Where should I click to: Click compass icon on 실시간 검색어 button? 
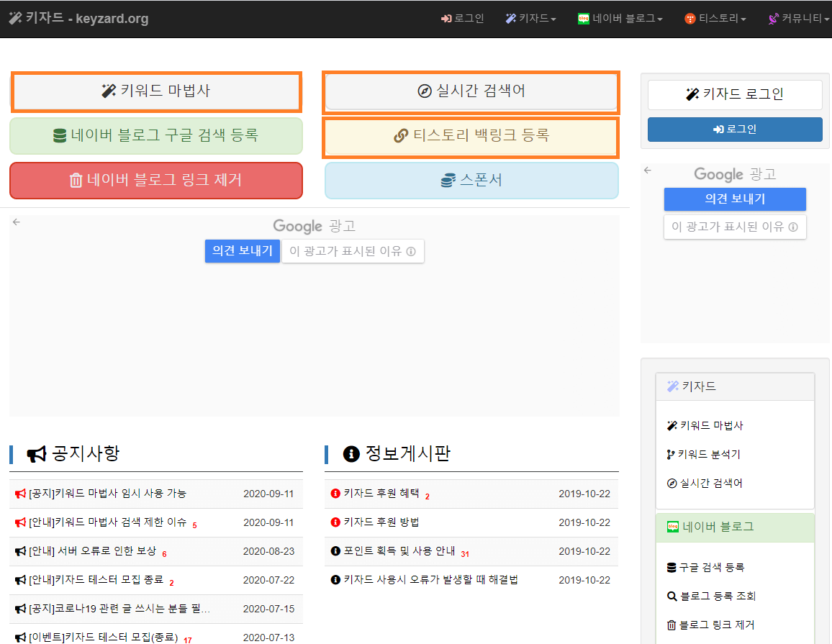(425, 91)
